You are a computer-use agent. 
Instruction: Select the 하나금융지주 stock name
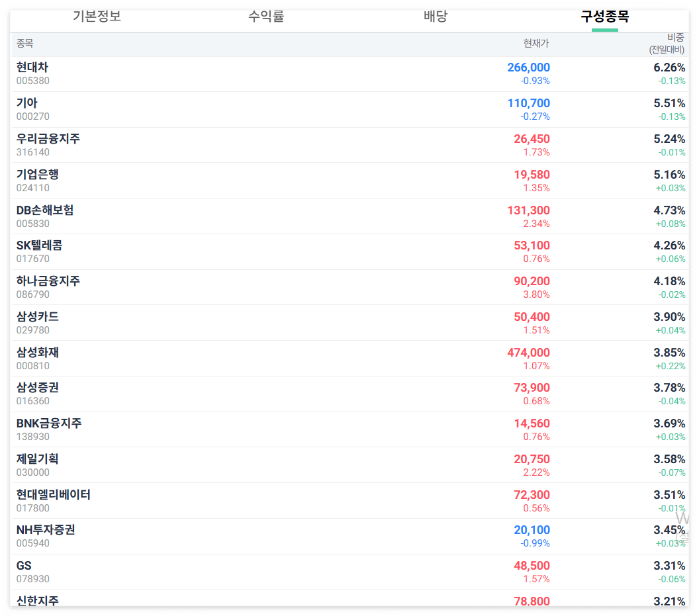(48, 281)
